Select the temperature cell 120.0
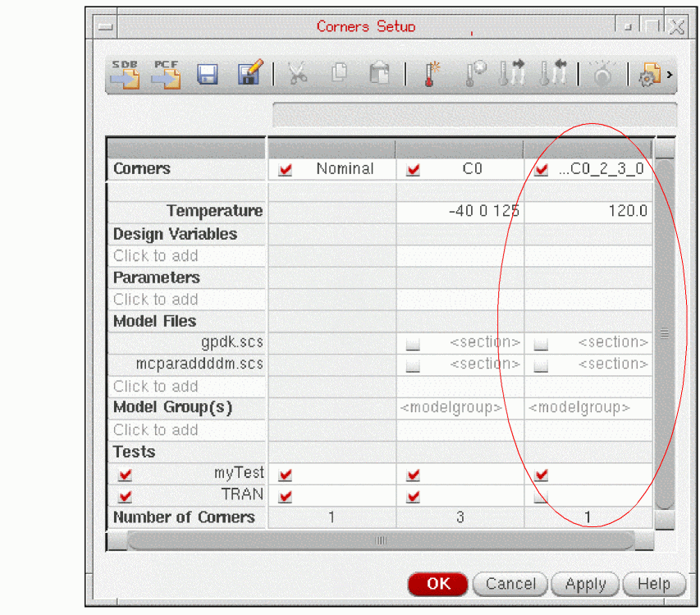Screen dimensions: 700x615 click(x=588, y=211)
